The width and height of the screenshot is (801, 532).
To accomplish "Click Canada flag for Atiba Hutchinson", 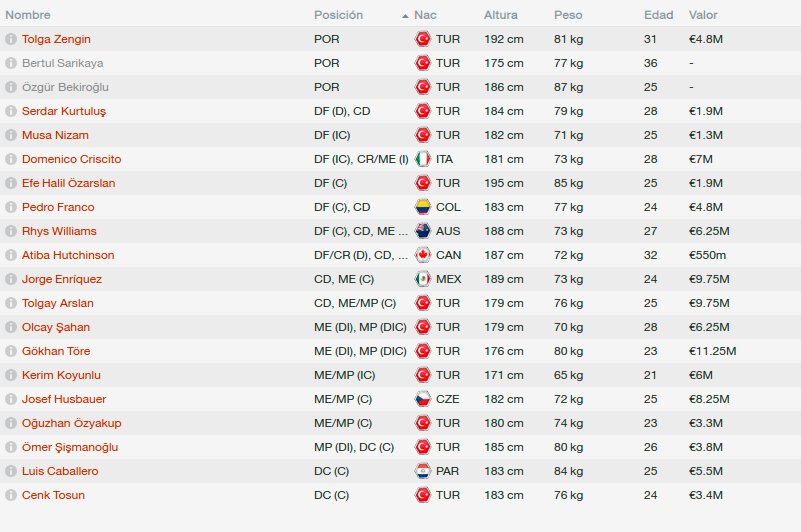I will [422, 255].
